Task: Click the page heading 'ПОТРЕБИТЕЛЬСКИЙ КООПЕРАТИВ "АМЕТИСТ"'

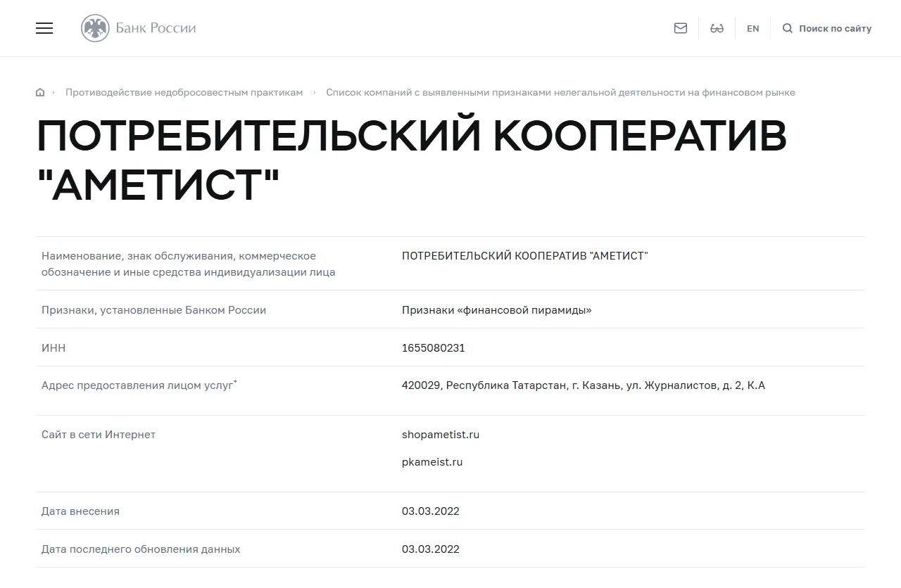Action: (412, 160)
